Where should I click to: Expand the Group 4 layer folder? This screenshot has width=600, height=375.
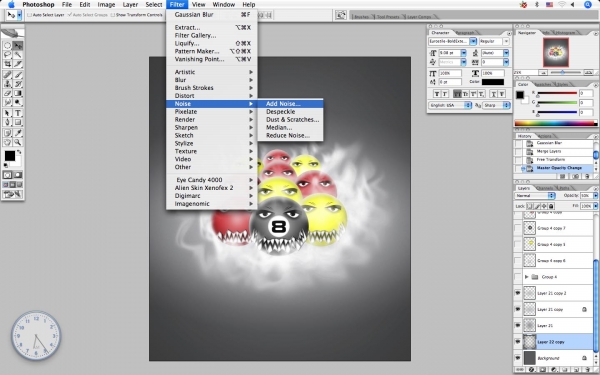pyautogui.click(x=527, y=277)
